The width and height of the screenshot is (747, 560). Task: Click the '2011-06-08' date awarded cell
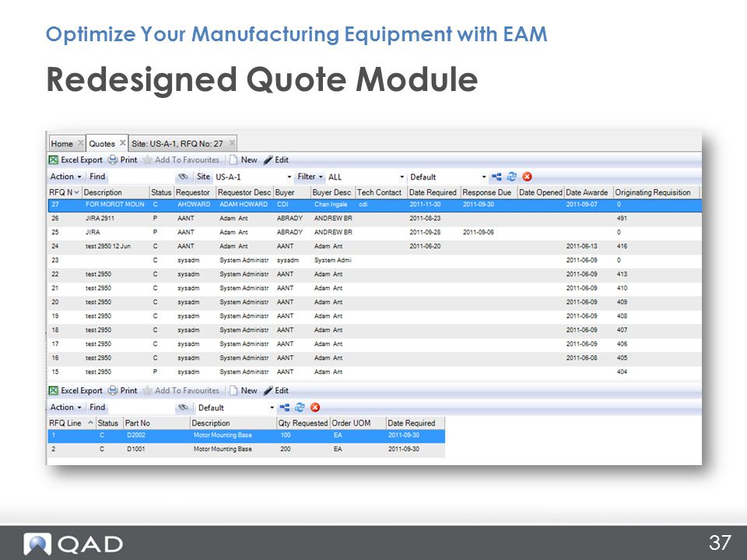[582, 358]
